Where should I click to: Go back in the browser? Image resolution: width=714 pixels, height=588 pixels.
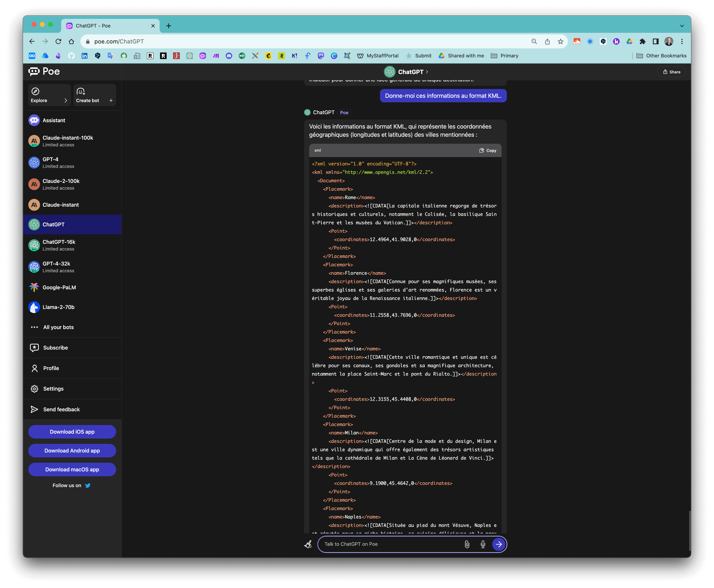click(32, 41)
